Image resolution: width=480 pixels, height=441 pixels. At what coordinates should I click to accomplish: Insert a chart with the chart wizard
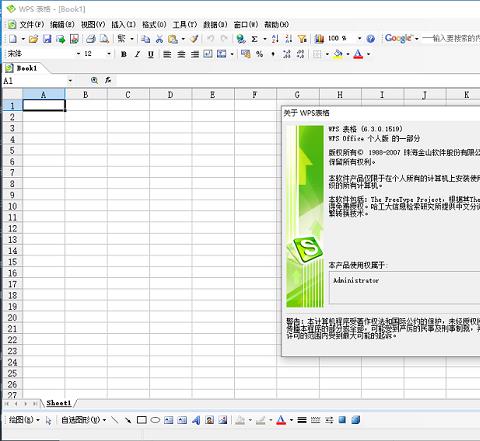click(x=319, y=39)
